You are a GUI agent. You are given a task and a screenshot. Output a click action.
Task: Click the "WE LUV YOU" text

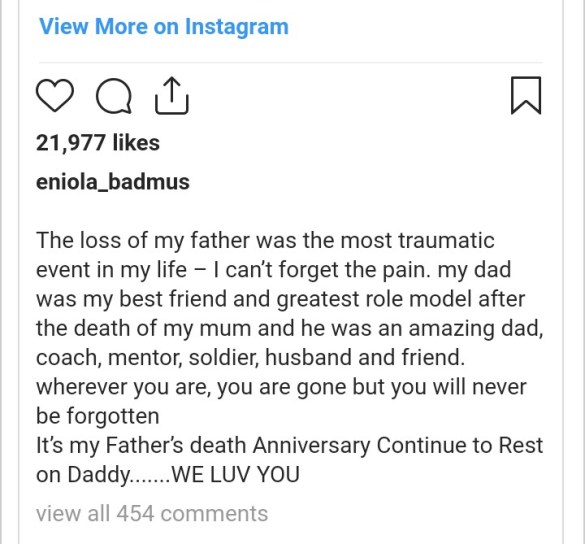point(236,475)
